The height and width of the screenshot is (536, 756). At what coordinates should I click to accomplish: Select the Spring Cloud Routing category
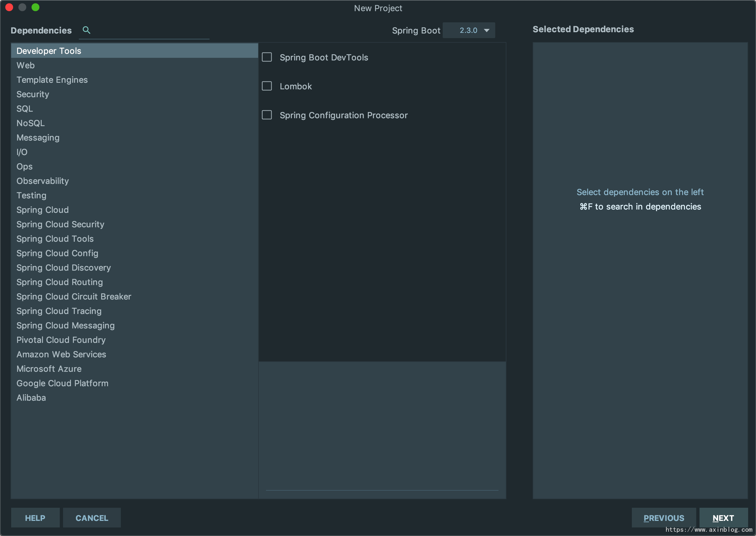[x=135, y=282]
